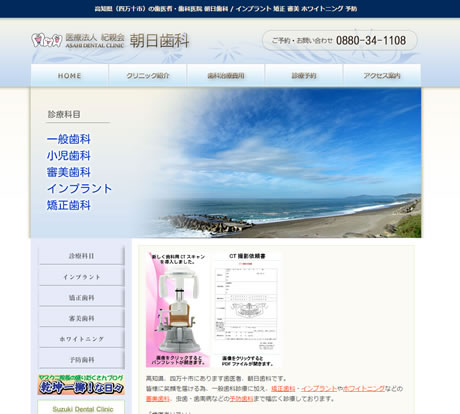Open 矯正歯科 in the hero banner list

coord(69,205)
